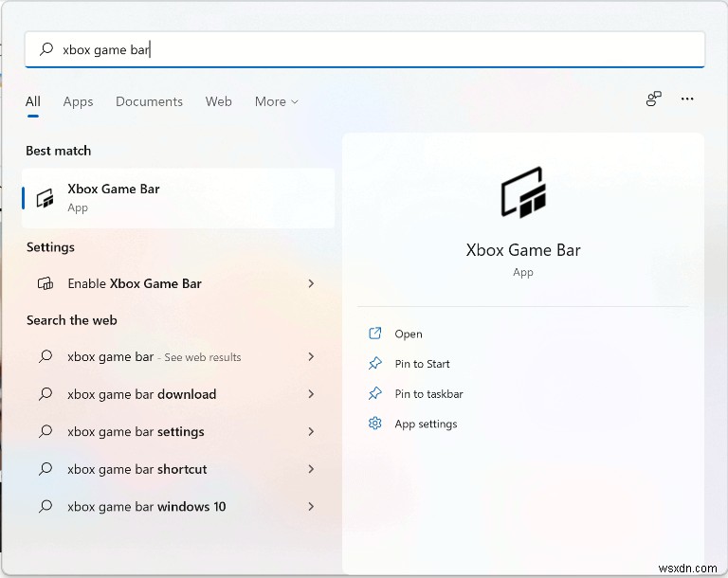The height and width of the screenshot is (578, 728).
Task: Click the 'Best match' heading
Action: 59,151
